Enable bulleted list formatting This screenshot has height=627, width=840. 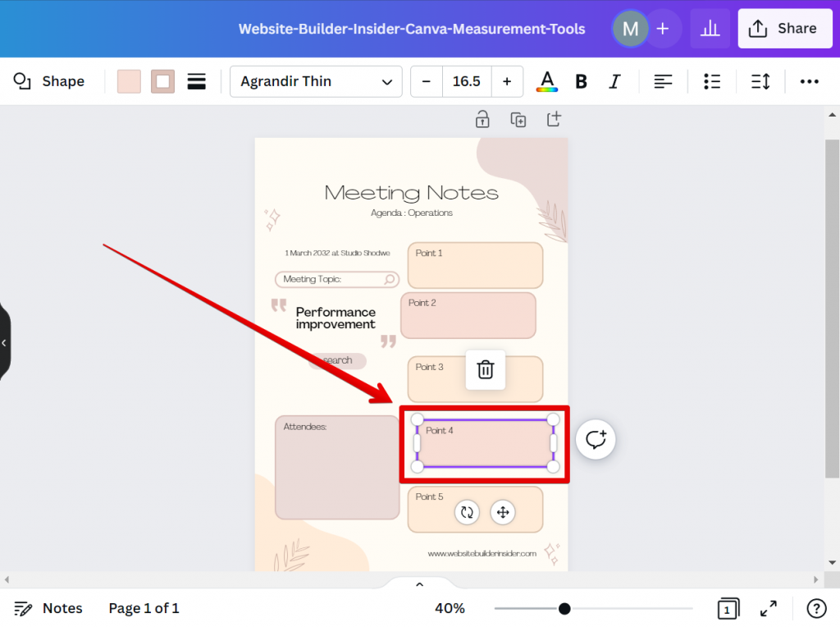point(711,80)
